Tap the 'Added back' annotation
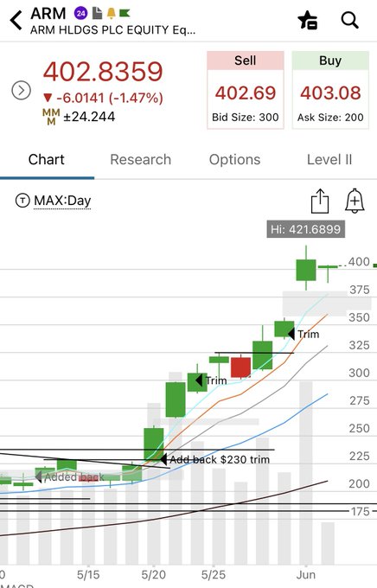Viewport: 377px width, 588px height. click(70, 477)
